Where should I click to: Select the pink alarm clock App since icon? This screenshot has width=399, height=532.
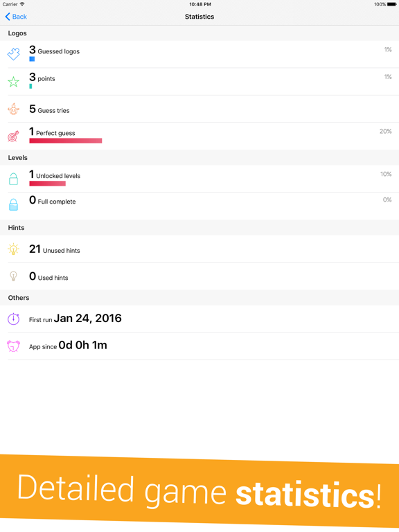[14, 346]
